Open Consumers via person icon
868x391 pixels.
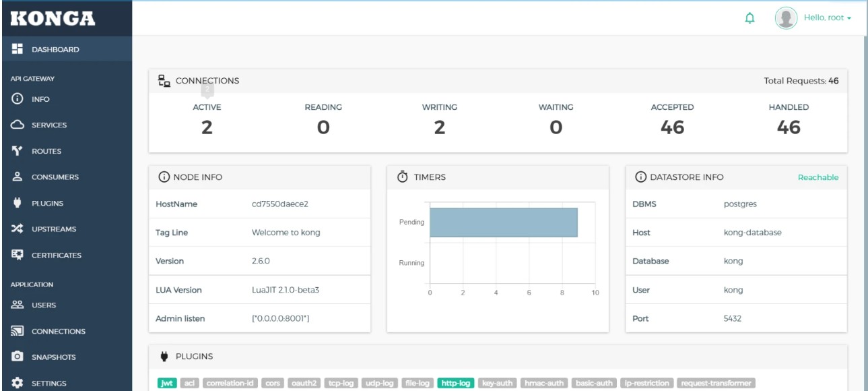click(18, 177)
